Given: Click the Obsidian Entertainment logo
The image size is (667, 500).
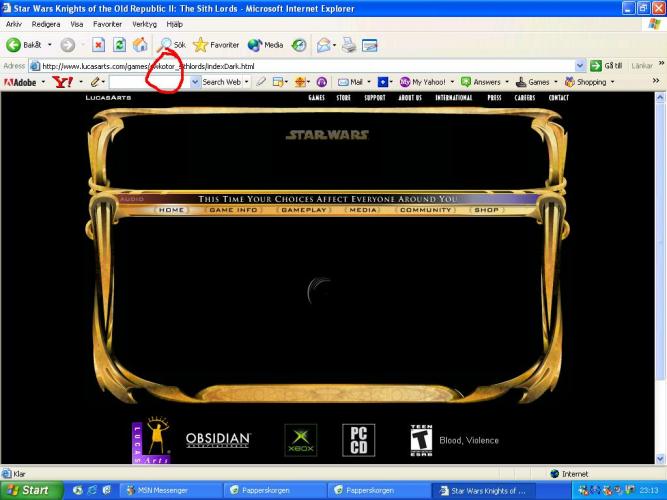Looking at the screenshot, I should pyautogui.click(x=217, y=440).
